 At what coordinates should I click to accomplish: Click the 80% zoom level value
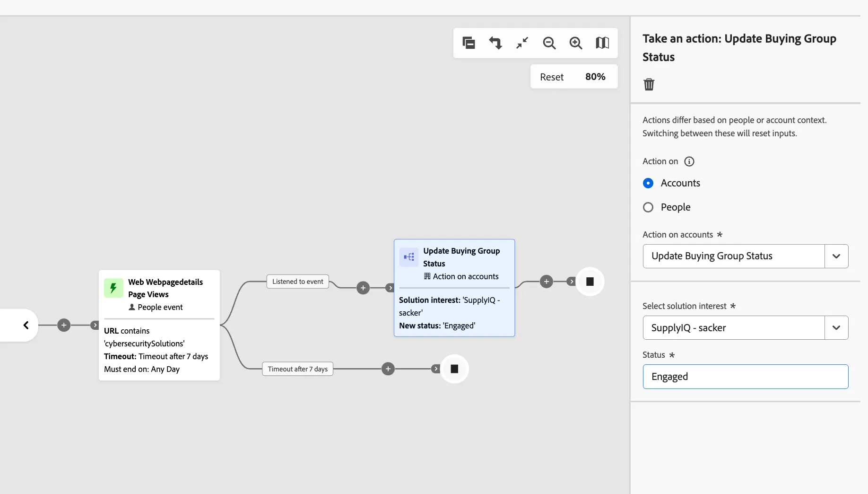point(595,77)
